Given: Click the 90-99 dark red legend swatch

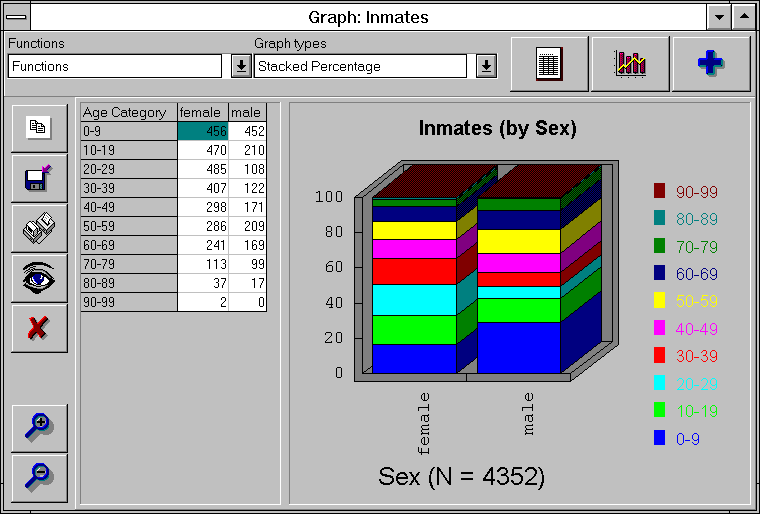Looking at the screenshot, I should pyautogui.click(x=660, y=190).
